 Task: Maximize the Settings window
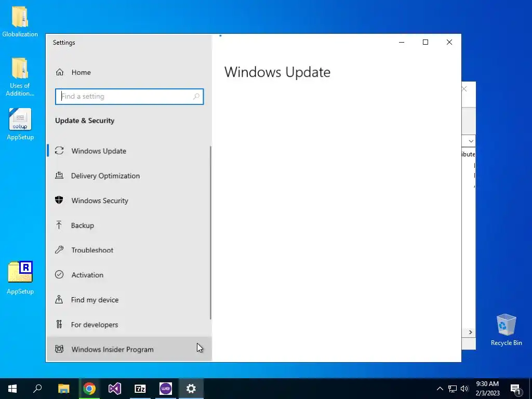(425, 42)
